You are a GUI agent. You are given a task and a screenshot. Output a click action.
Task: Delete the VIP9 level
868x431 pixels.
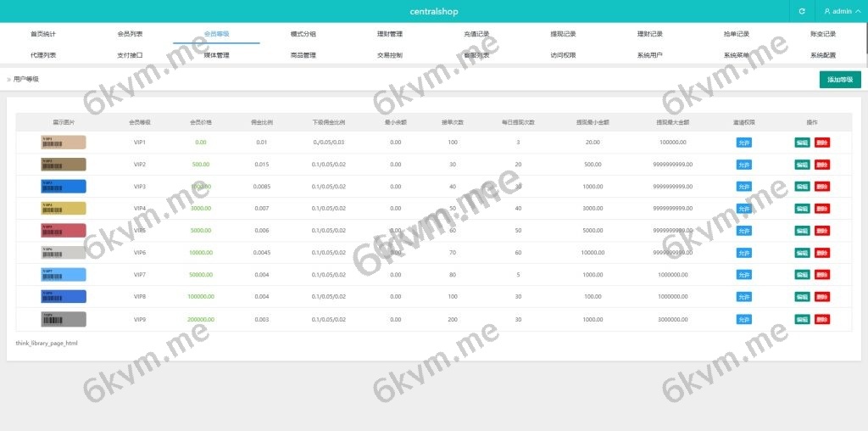pos(822,319)
